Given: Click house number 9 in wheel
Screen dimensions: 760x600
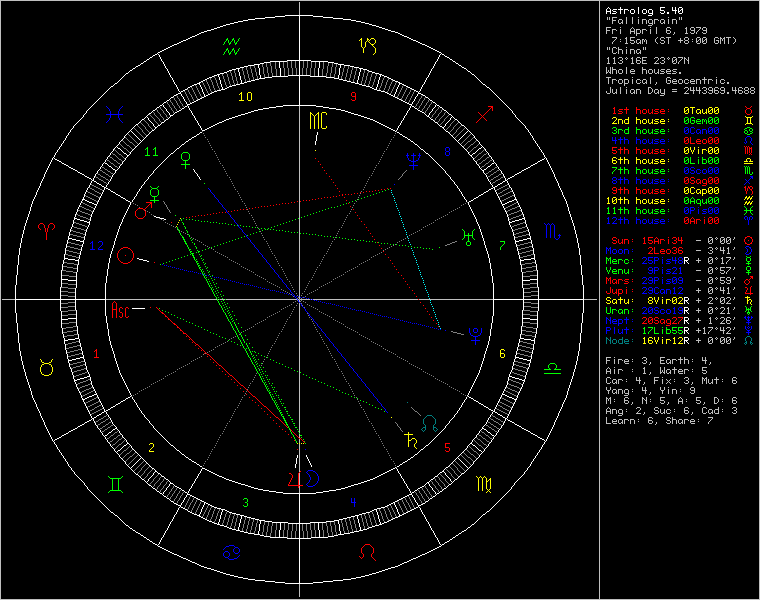Looking at the screenshot, I should point(353,96).
